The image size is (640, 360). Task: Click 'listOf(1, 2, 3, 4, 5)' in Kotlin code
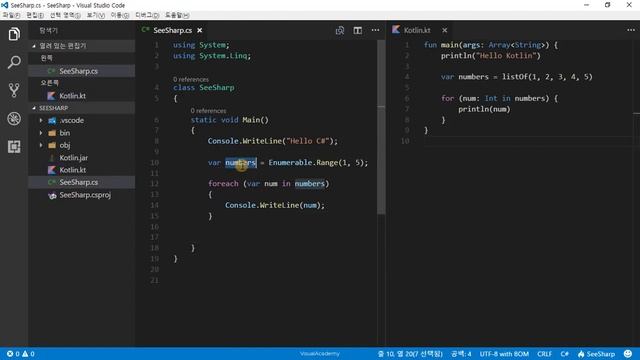pyautogui.click(x=547, y=77)
